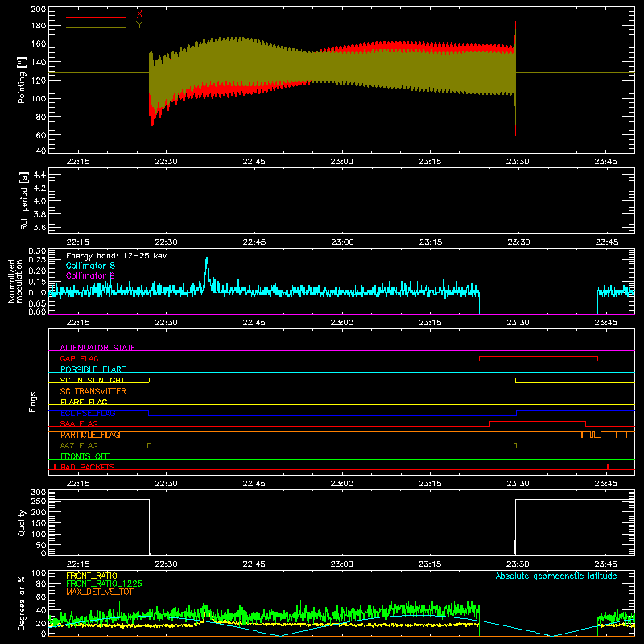
Task: Click the 'Normalized modulation' axis title
Action: [15, 281]
